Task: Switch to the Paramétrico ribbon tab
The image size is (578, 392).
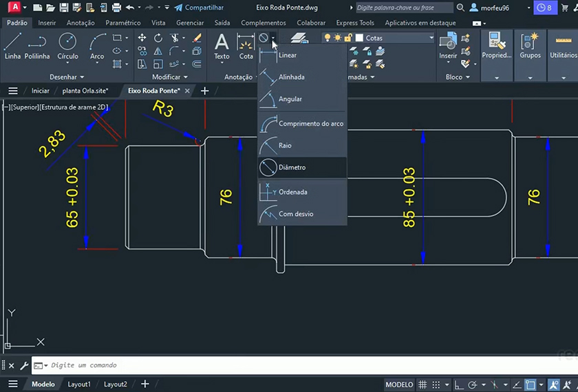Action: click(x=122, y=23)
